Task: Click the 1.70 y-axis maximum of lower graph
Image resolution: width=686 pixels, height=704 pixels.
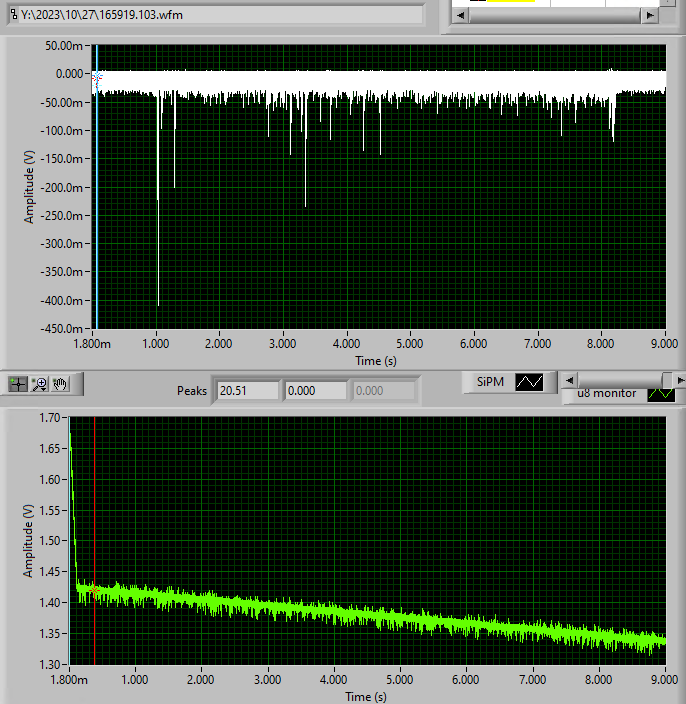Action: point(49,418)
